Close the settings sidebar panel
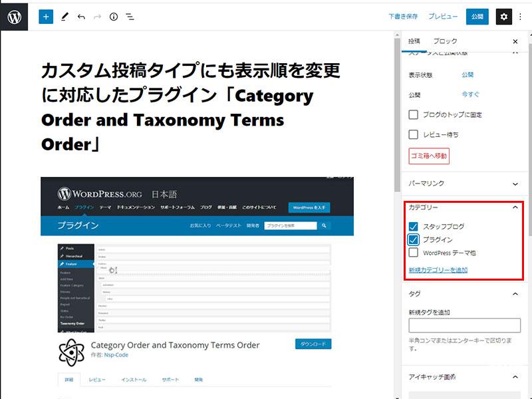This screenshot has height=399, width=532. (x=515, y=41)
